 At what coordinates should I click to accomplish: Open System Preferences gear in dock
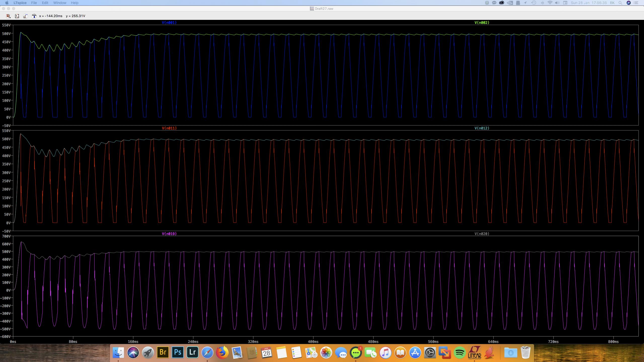click(x=430, y=352)
